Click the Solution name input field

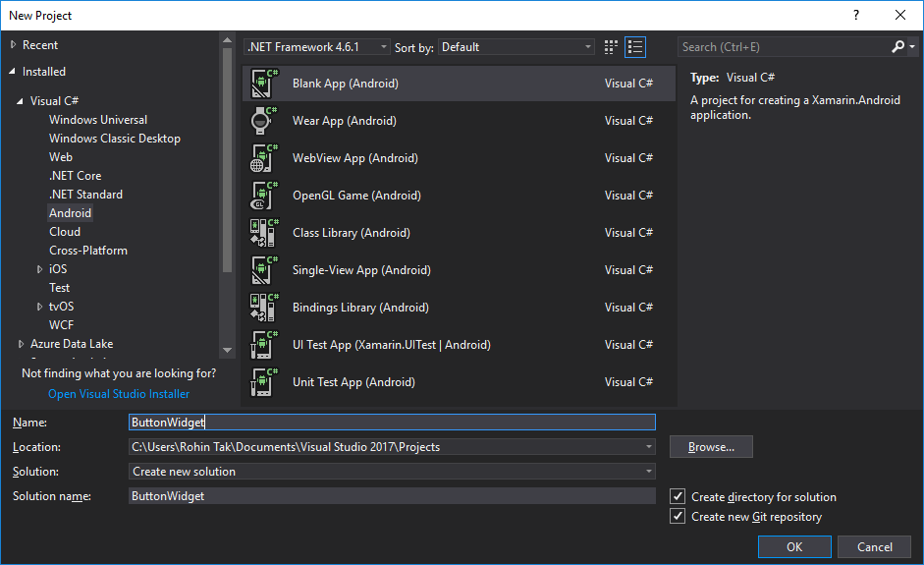(x=392, y=496)
